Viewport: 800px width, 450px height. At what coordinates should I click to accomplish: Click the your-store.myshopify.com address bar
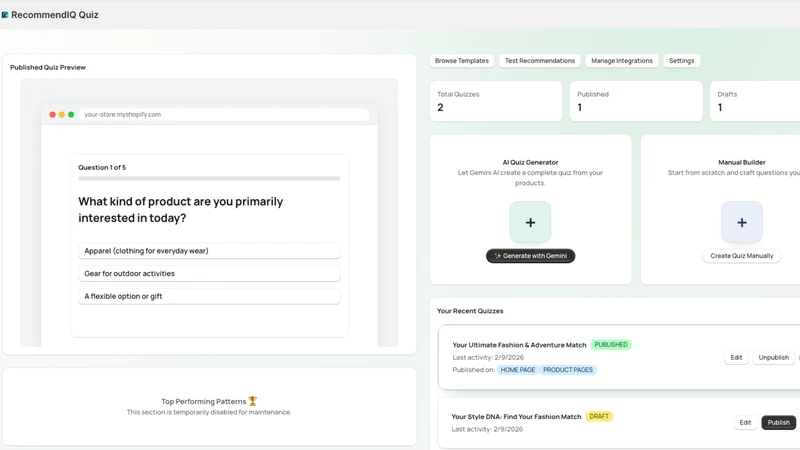pyautogui.click(x=224, y=114)
